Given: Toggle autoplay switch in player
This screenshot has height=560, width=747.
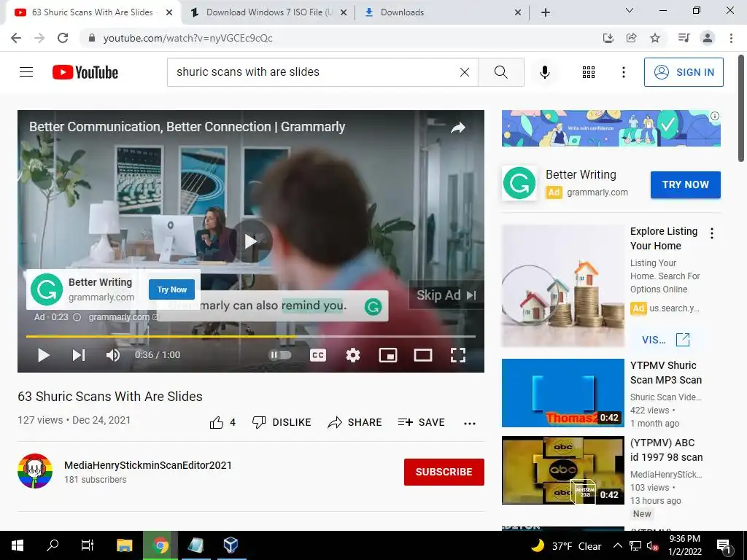Looking at the screenshot, I should tap(280, 355).
